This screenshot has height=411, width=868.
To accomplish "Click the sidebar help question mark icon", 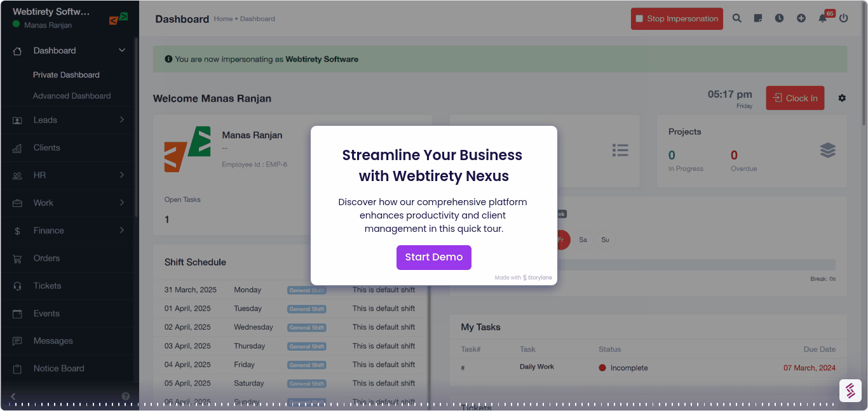I will click(126, 396).
